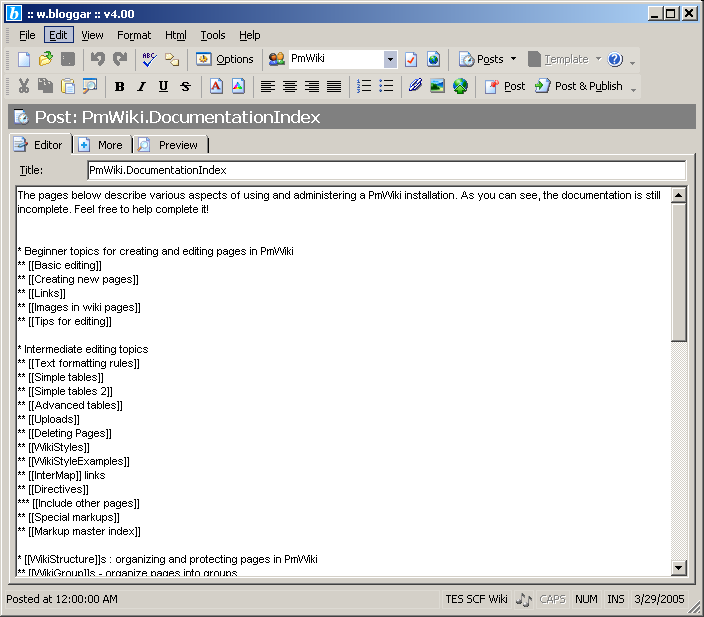Click '[[Advanced tables]]' line in editor
This screenshot has height=617, width=704.
coord(70,405)
